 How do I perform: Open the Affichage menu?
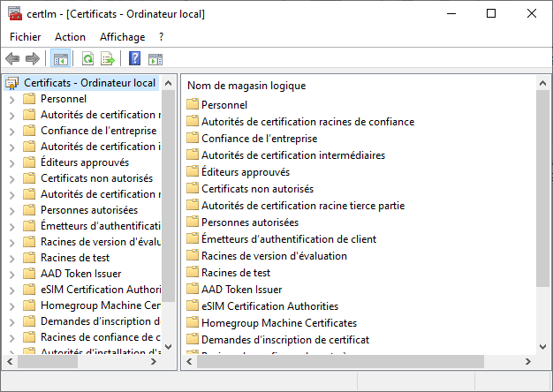coord(122,37)
